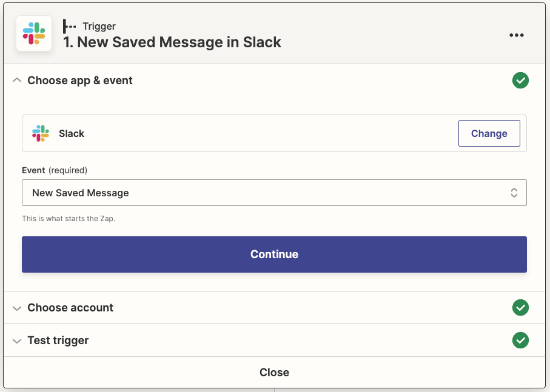This screenshot has width=550, height=392.
Task: Click the small Slack icon in app row
Action: coord(41,133)
